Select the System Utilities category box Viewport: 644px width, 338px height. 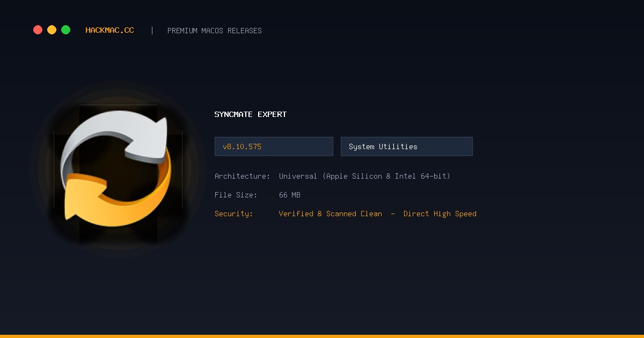tap(406, 146)
